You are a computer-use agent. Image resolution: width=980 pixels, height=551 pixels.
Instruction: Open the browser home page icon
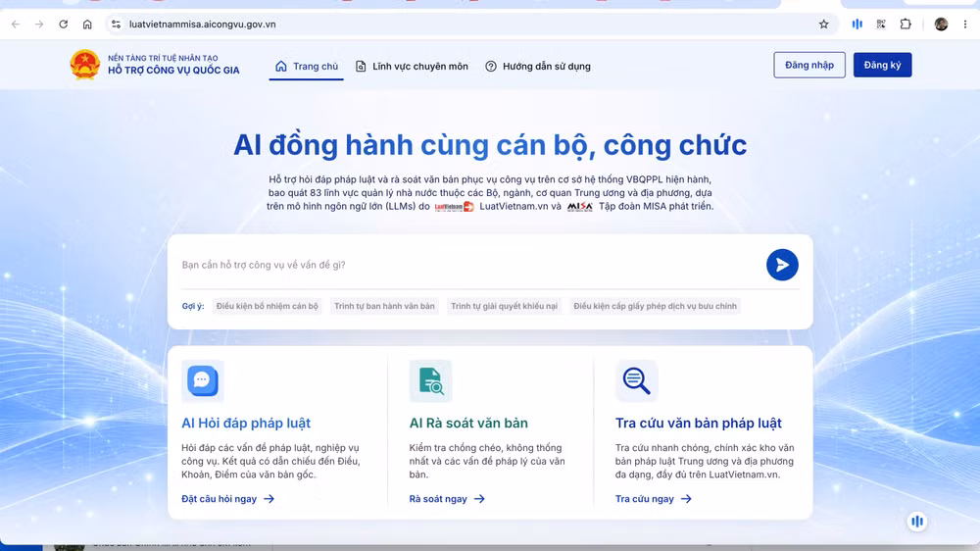[87, 25]
